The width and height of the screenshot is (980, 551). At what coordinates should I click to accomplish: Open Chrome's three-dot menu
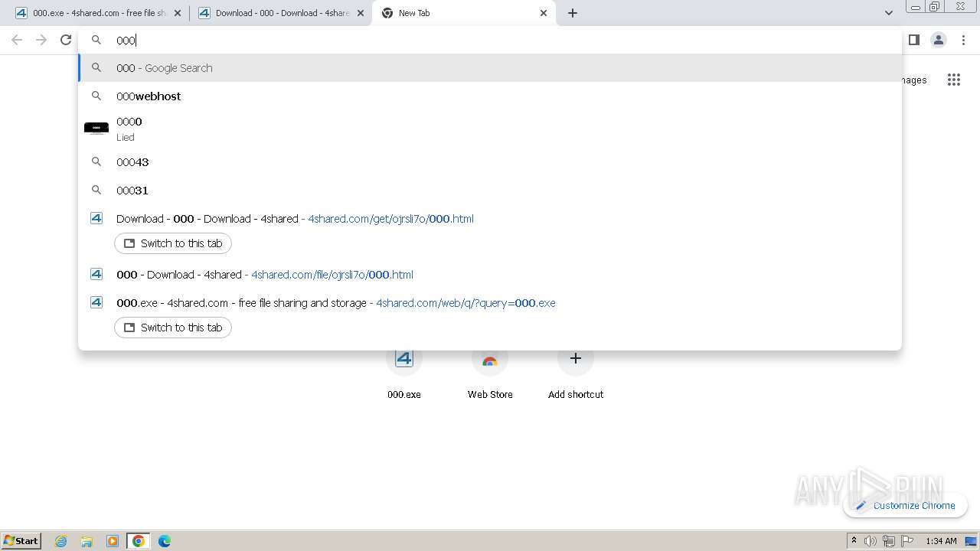963,40
